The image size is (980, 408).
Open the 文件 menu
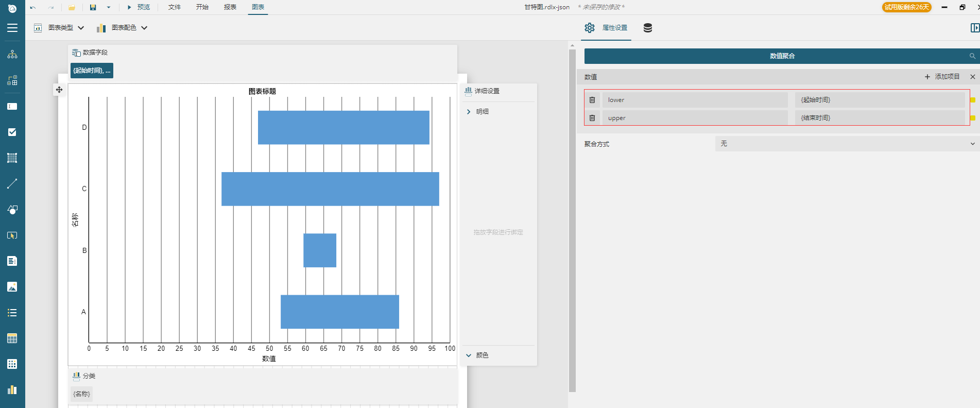pos(175,7)
